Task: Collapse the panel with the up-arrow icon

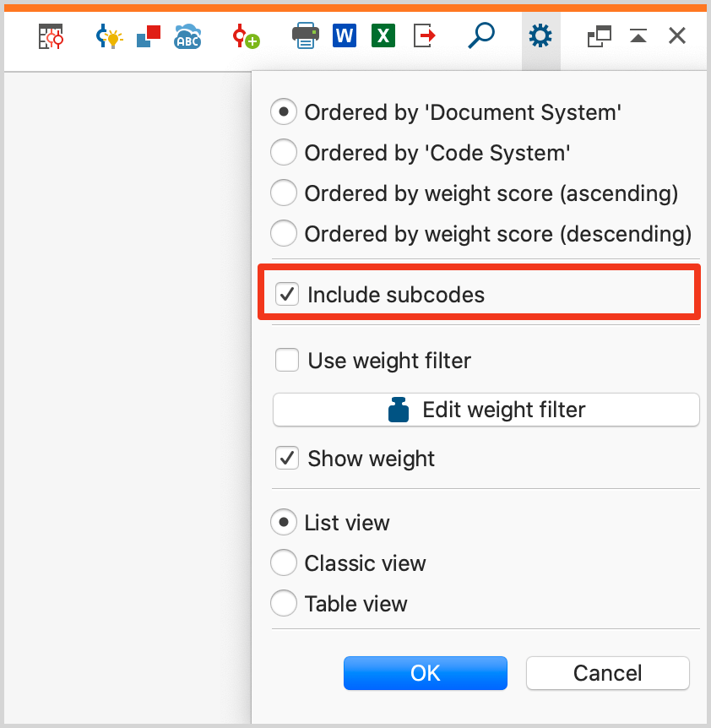Action: pos(638,35)
